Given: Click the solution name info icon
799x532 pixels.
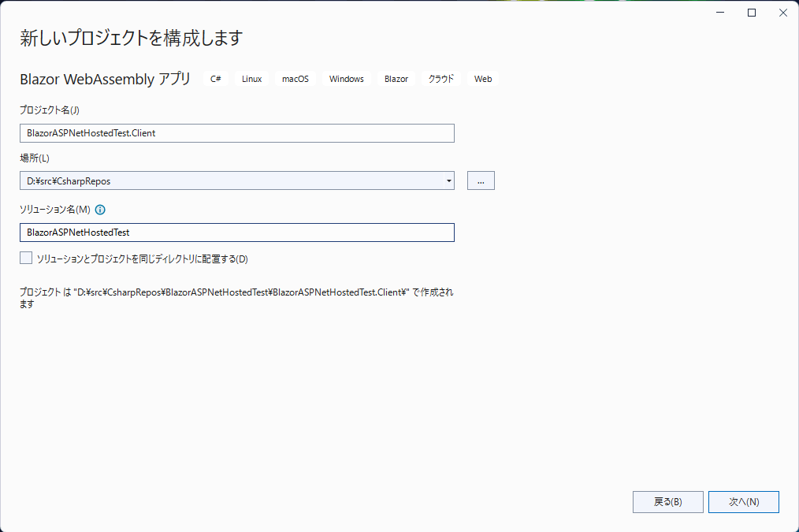Looking at the screenshot, I should 100,210.
